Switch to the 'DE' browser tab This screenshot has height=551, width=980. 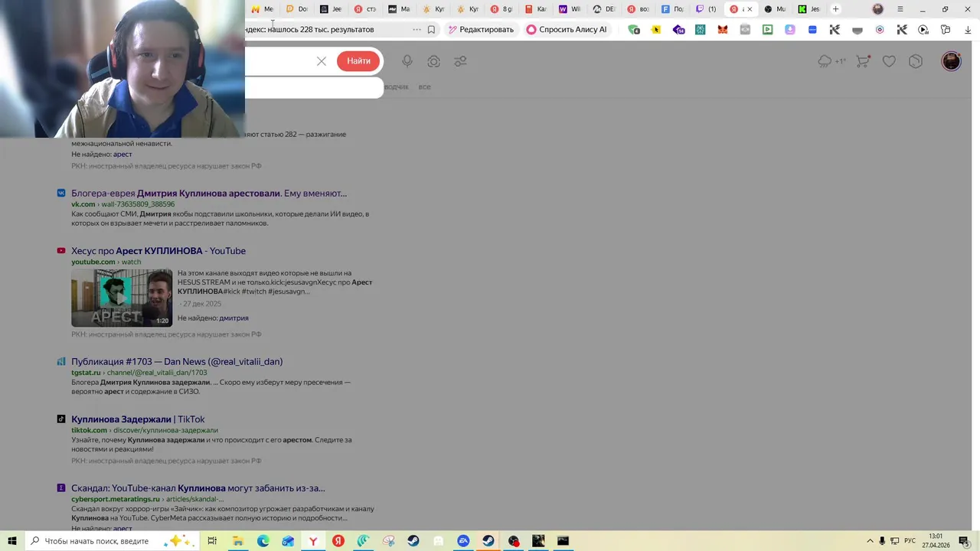604,9
